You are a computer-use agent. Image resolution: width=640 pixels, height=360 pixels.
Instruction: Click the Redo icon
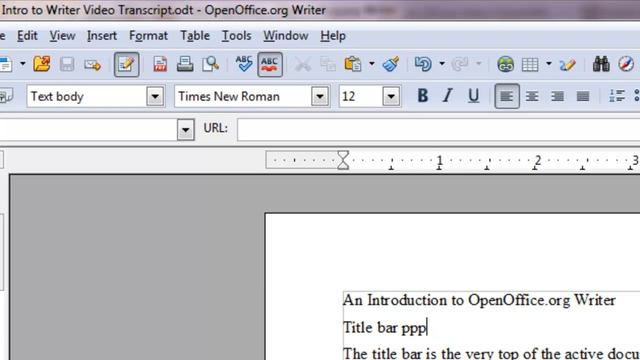coord(460,64)
